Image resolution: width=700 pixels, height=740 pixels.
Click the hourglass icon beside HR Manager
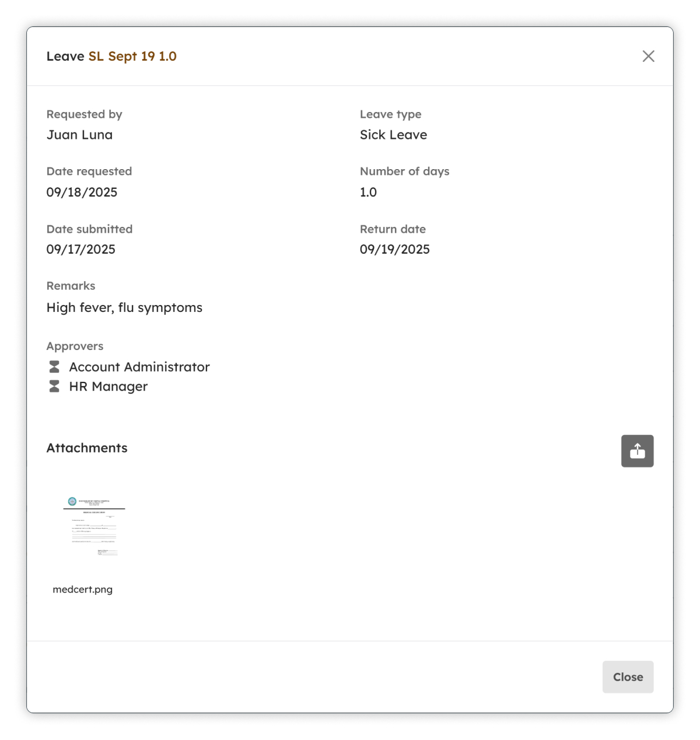(54, 386)
